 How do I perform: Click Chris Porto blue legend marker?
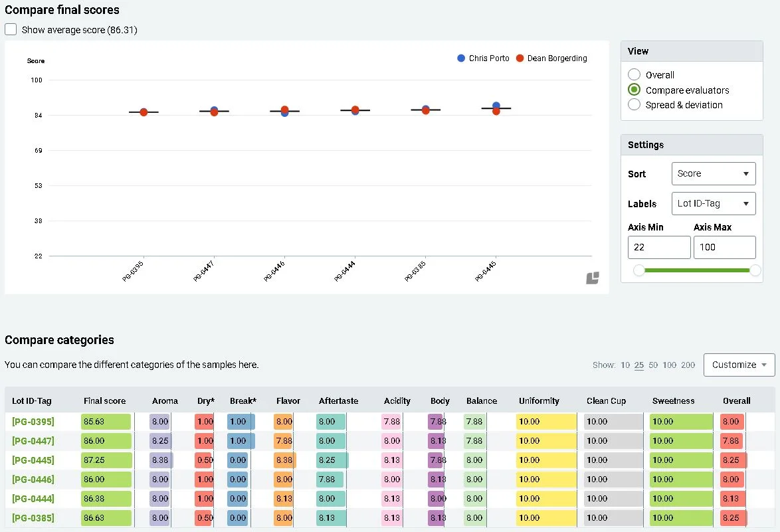point(461,58)
